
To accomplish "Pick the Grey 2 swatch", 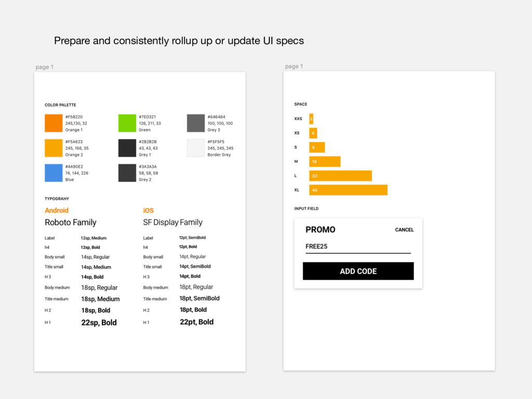I will click(127, 172).
